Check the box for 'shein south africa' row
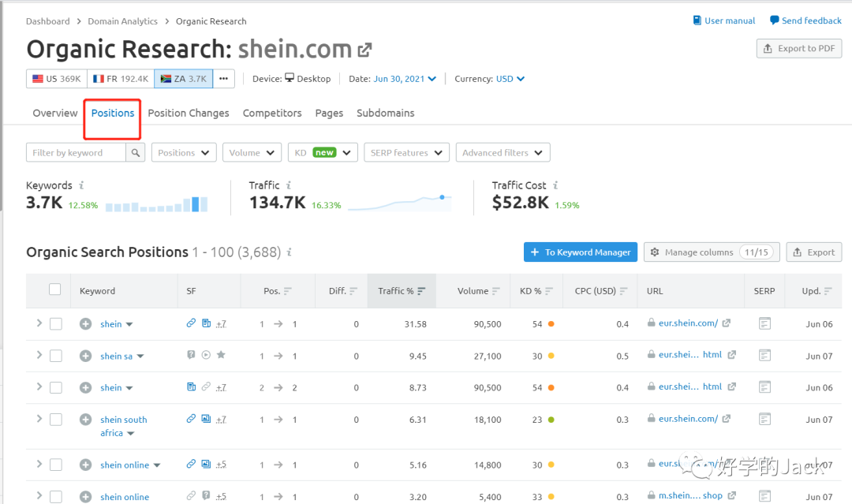This screenshot has height=504, width=852. 55,420
